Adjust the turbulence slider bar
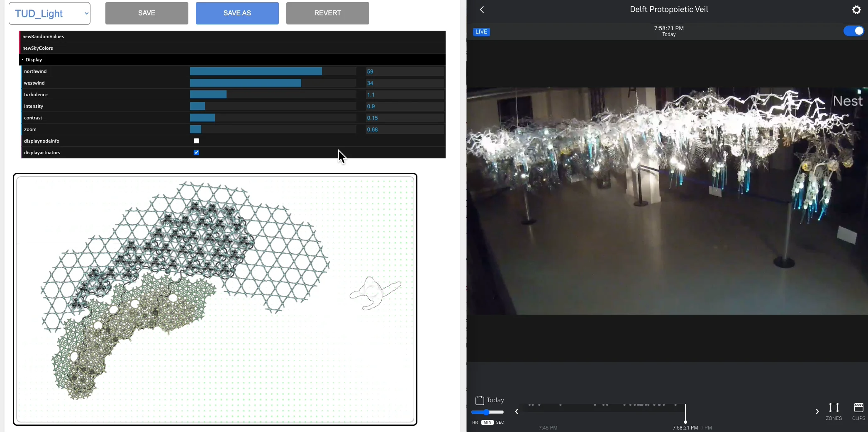 click(x=273, y=95)
